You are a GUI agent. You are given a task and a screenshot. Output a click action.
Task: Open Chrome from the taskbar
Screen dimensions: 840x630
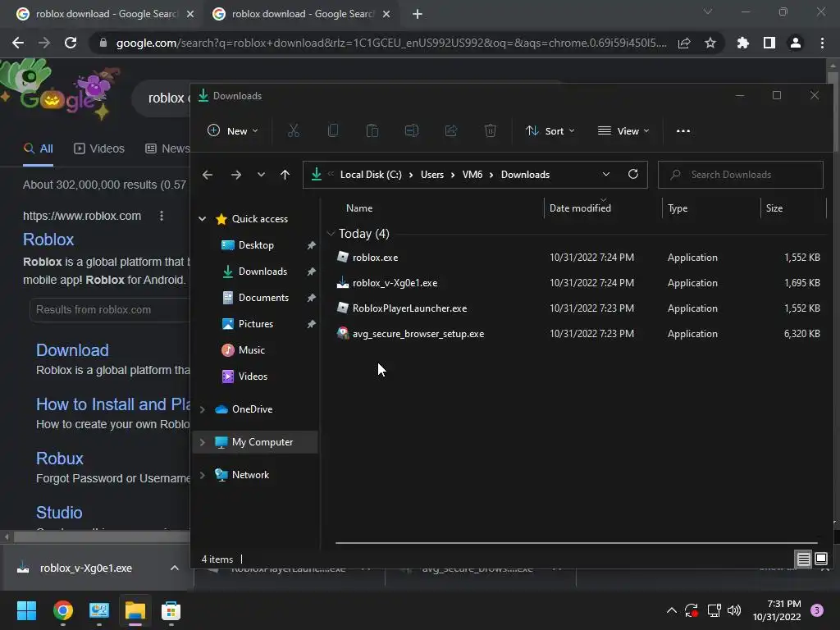tap(62, 610)
